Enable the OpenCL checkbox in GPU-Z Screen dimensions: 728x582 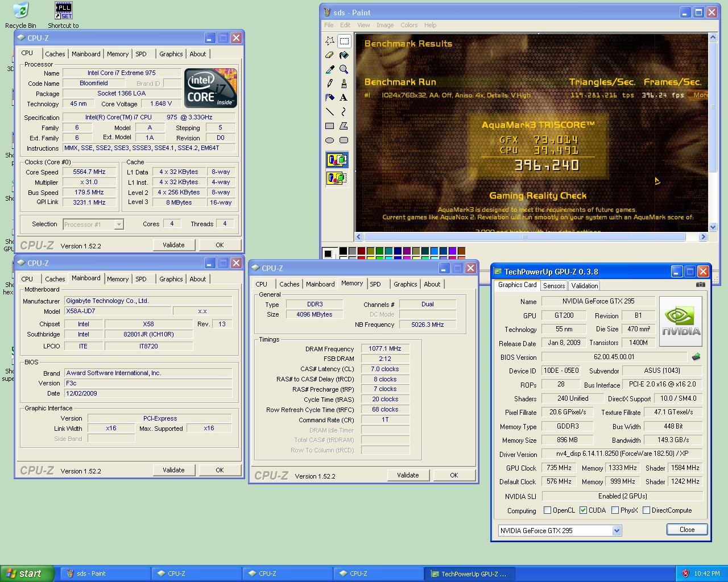click(x=547, y=510)
